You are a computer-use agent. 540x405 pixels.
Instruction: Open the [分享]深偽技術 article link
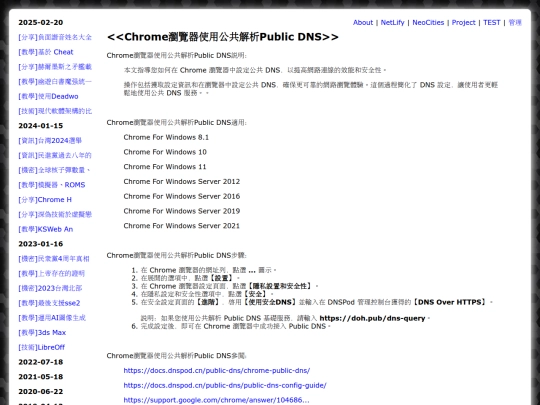pyautogui.click(x=55, y=215)
